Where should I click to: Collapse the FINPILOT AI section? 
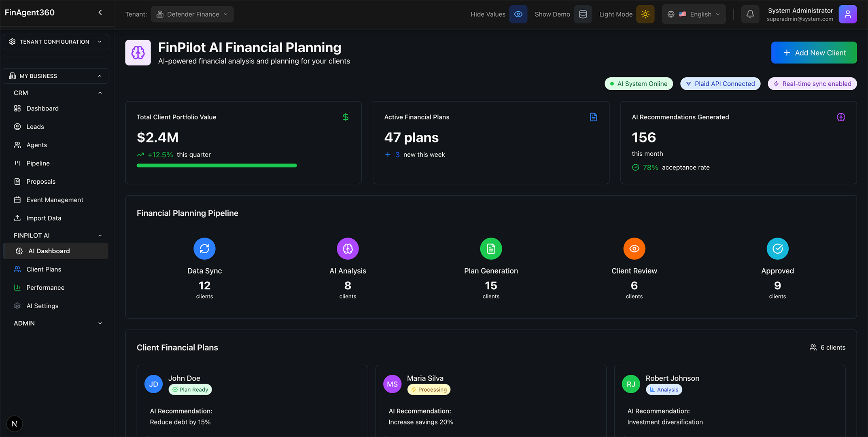[x=100, y=235]
